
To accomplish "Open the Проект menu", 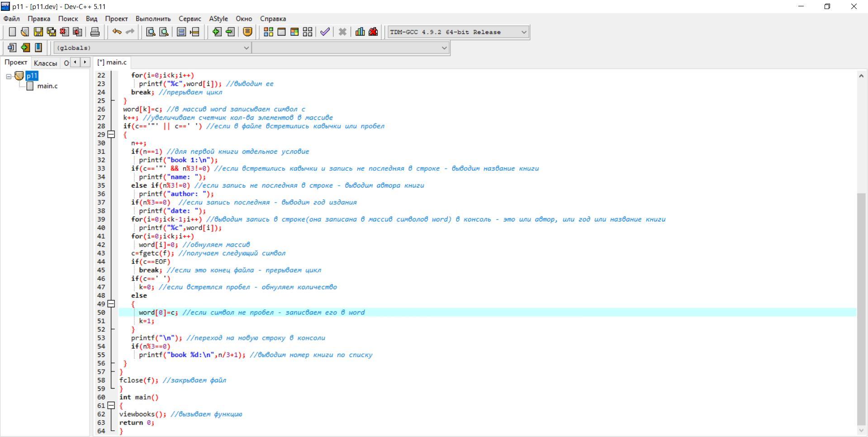I will (116, 19).
